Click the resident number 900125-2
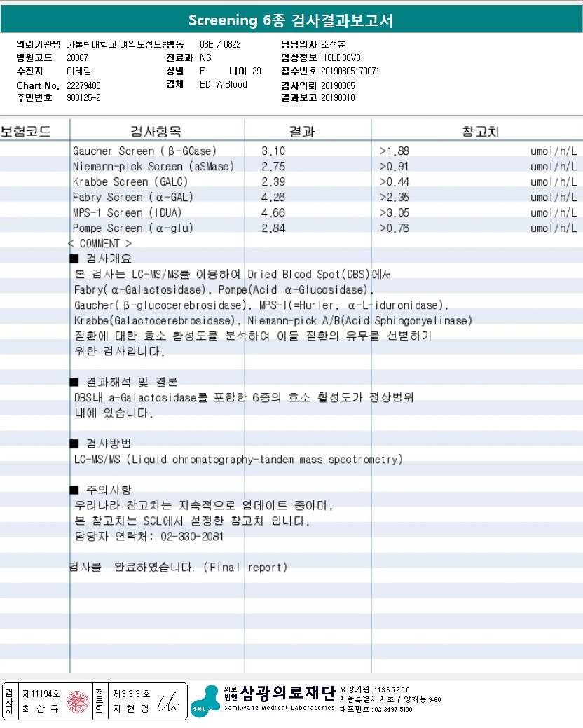 pyautogui.click(x=83, y=97)
